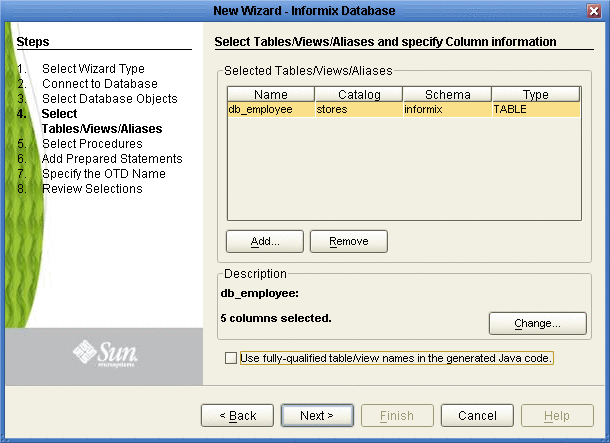This screenshot has height=443, width=610.
Task: Enable fully-qualified table/view names checkbox
Action: (x=231, y=358)
